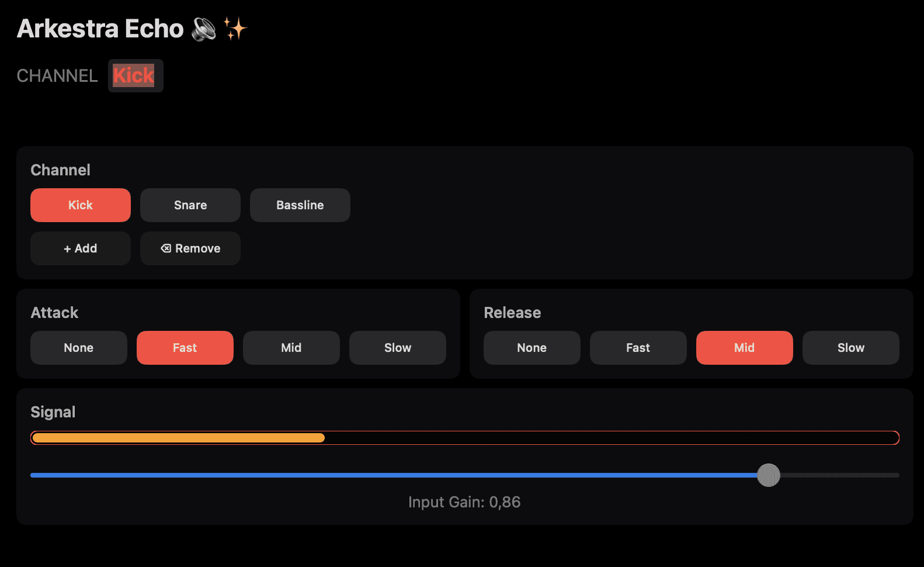Set Attack to None
Image resolution: width=924 pixels, height=567 pixels.
79,348
